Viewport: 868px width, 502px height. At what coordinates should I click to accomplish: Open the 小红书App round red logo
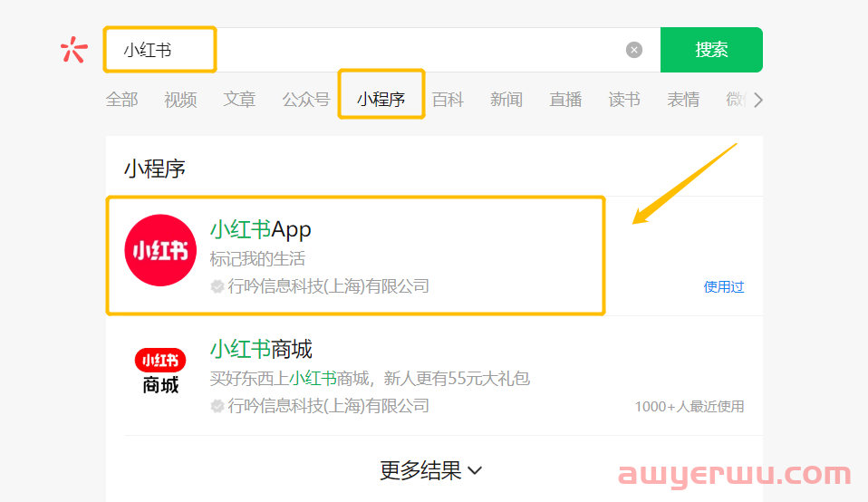160,250
